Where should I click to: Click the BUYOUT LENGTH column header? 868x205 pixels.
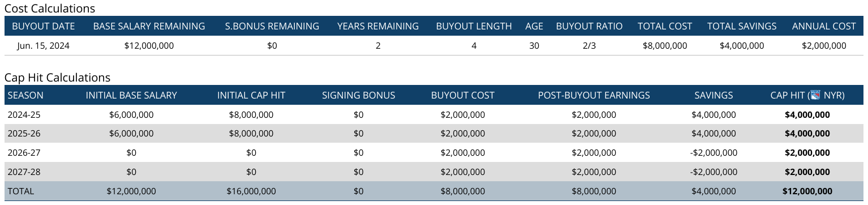tap(474, 26)
